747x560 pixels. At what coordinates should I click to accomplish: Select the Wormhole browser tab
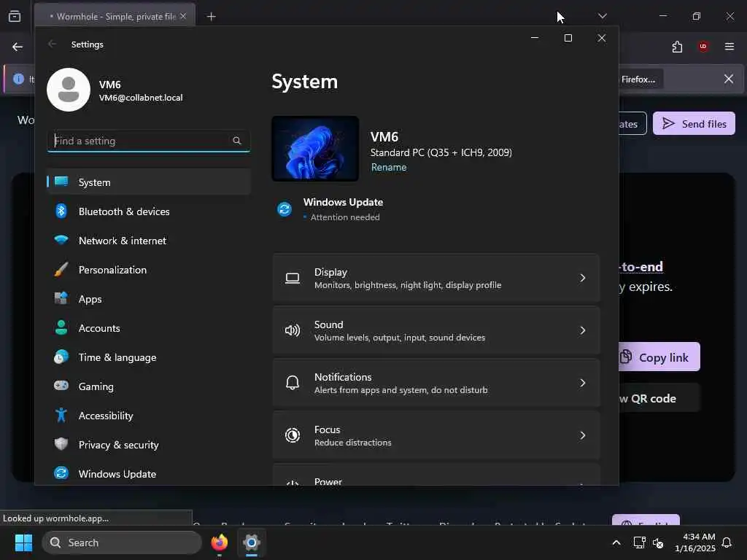115,16
